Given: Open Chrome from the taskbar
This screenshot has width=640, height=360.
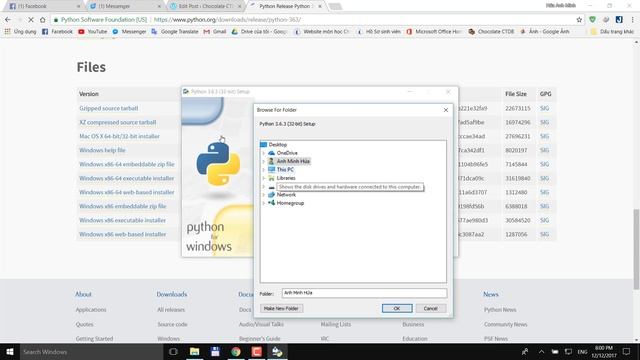Looking at the screenshot, I should point(236,352).
